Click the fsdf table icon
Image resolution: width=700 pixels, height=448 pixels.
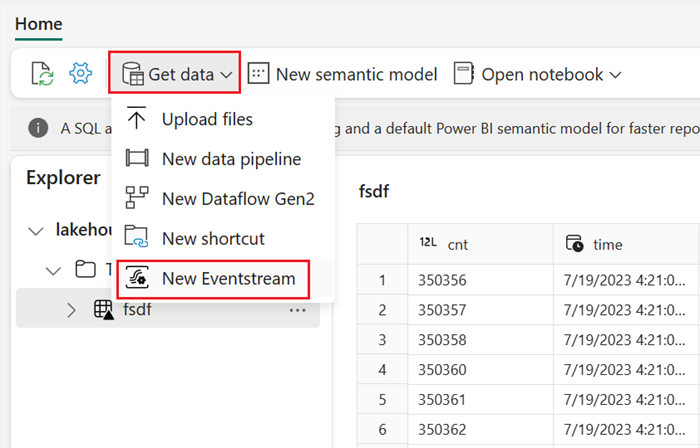(x=104, y=310)
